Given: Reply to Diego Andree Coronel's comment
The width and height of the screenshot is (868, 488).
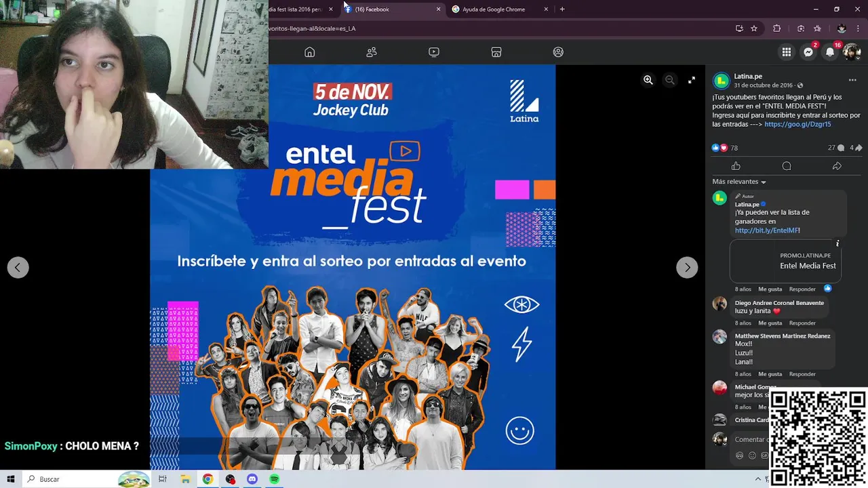Looking at the screenshot, I should coord(802,323).
